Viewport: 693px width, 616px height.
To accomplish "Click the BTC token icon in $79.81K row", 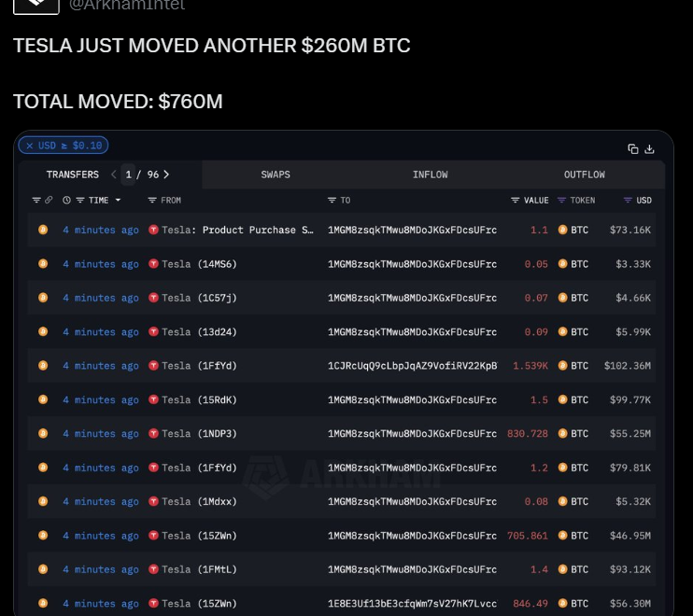I will click(x=562, y=468).
